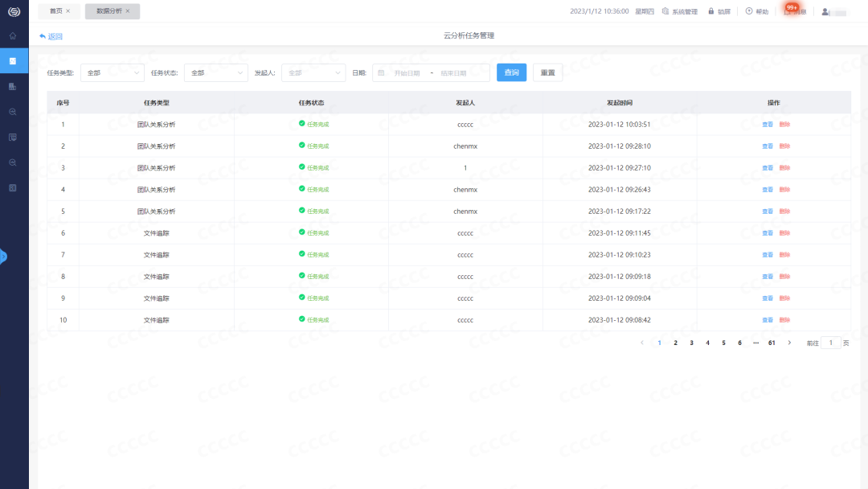Open the 发起人 dropdown

pos(313,72)
